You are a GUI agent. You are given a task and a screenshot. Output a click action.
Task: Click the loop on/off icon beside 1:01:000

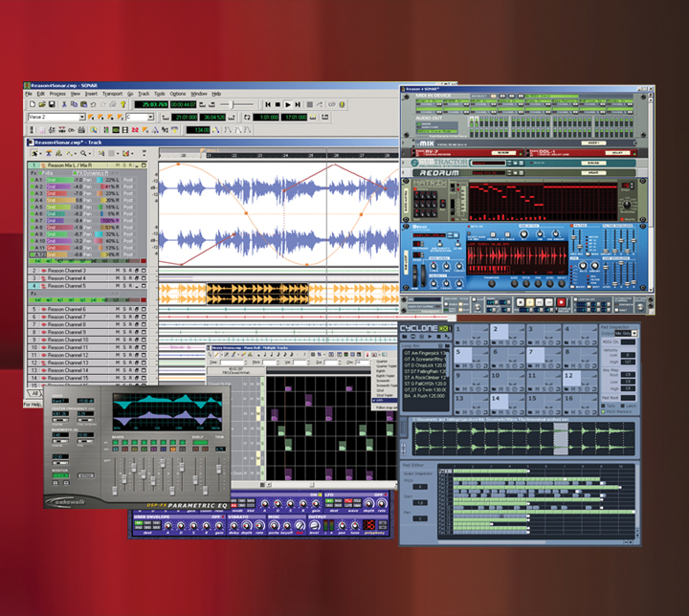[x=248, y=118]
